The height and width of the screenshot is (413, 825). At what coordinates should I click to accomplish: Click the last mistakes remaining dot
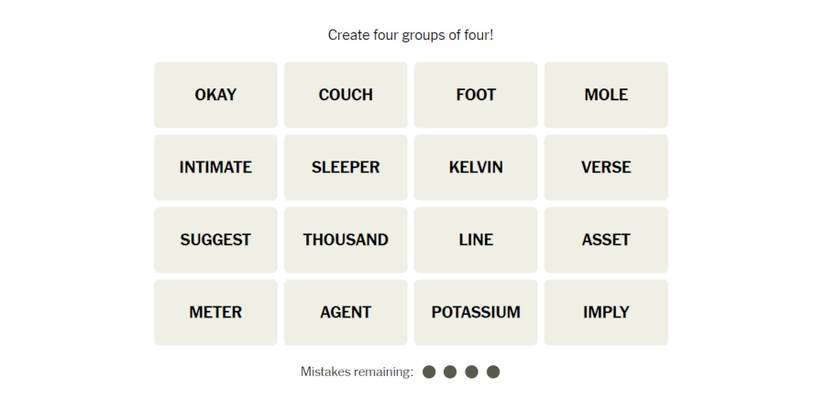(x=493, y=372)
